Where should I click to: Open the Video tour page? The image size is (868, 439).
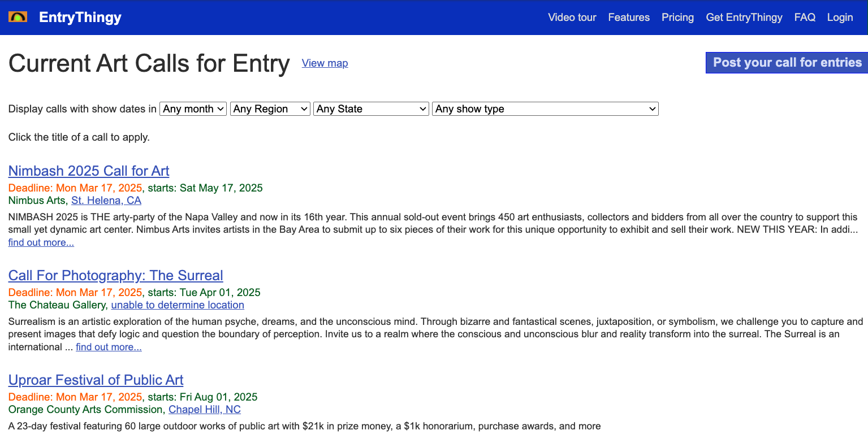[572, 18]
